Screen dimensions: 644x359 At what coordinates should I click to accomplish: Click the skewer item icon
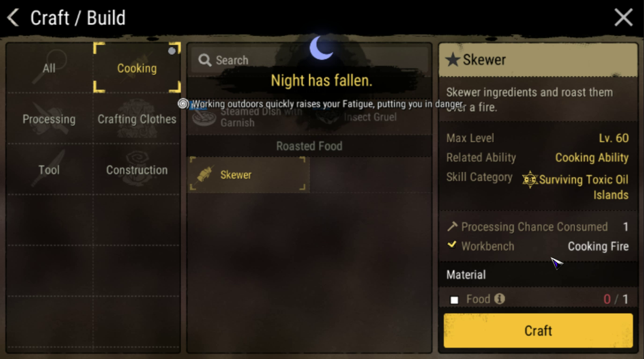click(205, 174)
